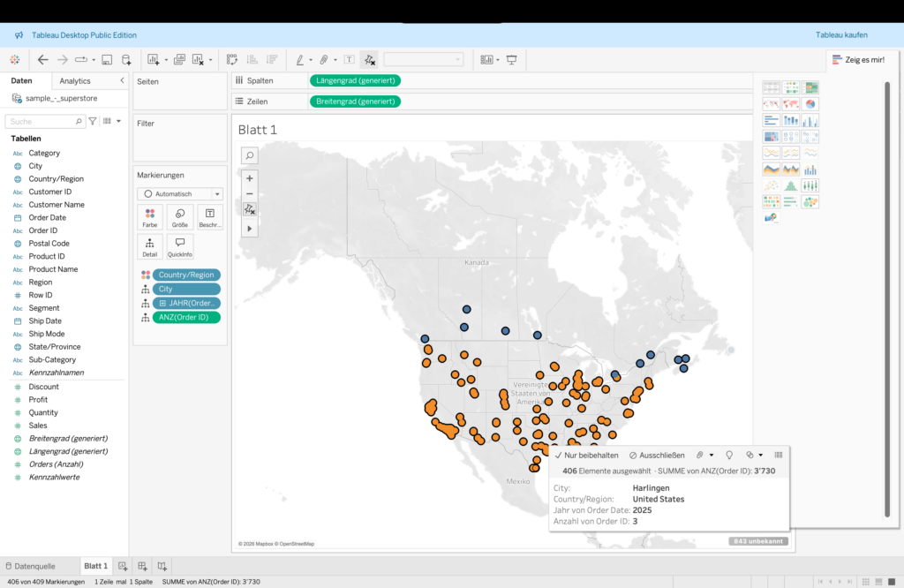
Task: Switch to the Analytics tab
Action: [x=75, y=80]
